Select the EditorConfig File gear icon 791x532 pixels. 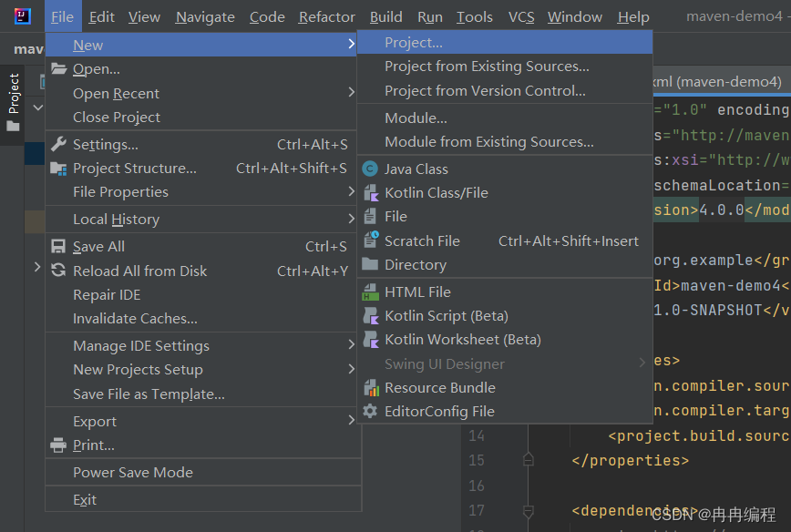(370, 411)
